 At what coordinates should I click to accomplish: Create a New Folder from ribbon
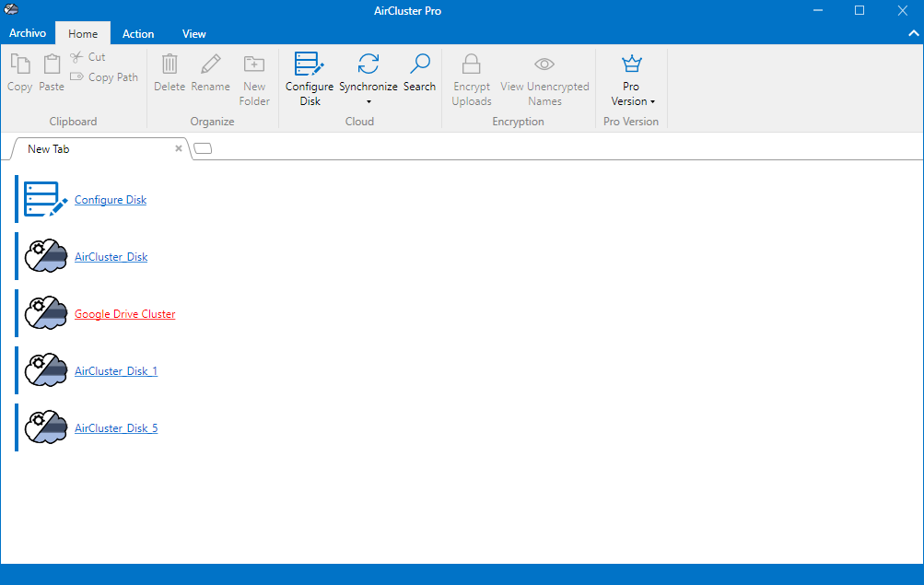(x=254, y=80)
